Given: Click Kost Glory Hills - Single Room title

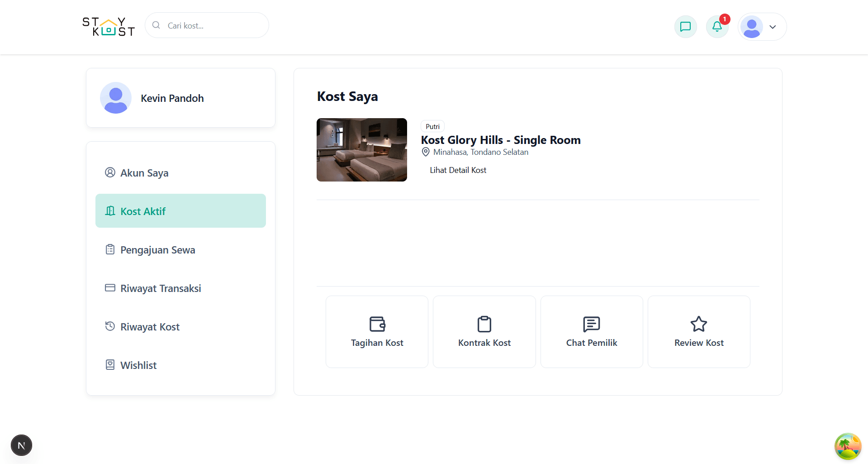Looking at the screenshot, I should pyautogui.click(x=501, y=140).
